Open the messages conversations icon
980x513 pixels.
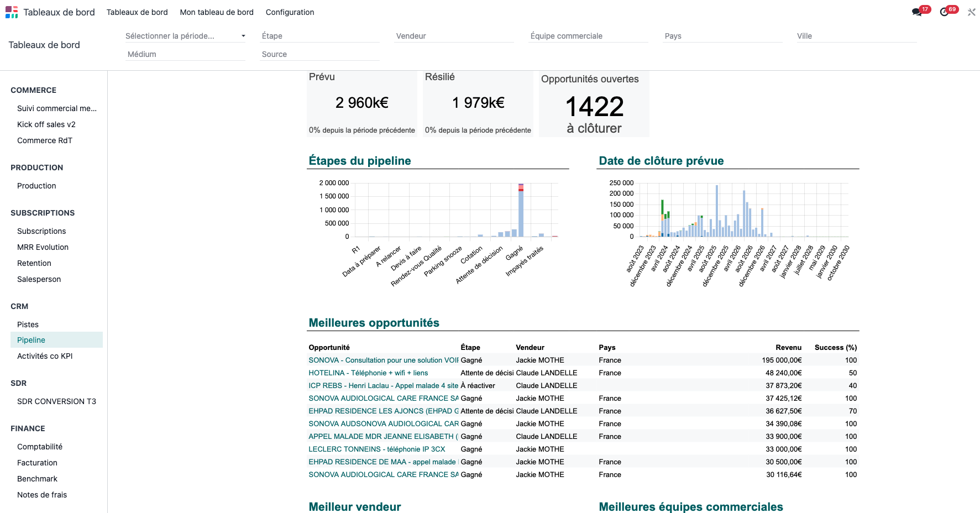[917, 12]
